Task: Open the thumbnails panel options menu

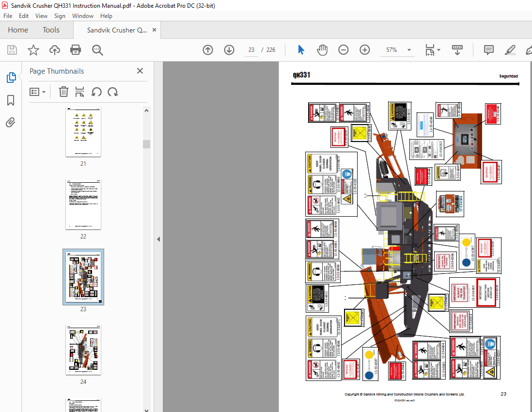Action: point(38,92)
